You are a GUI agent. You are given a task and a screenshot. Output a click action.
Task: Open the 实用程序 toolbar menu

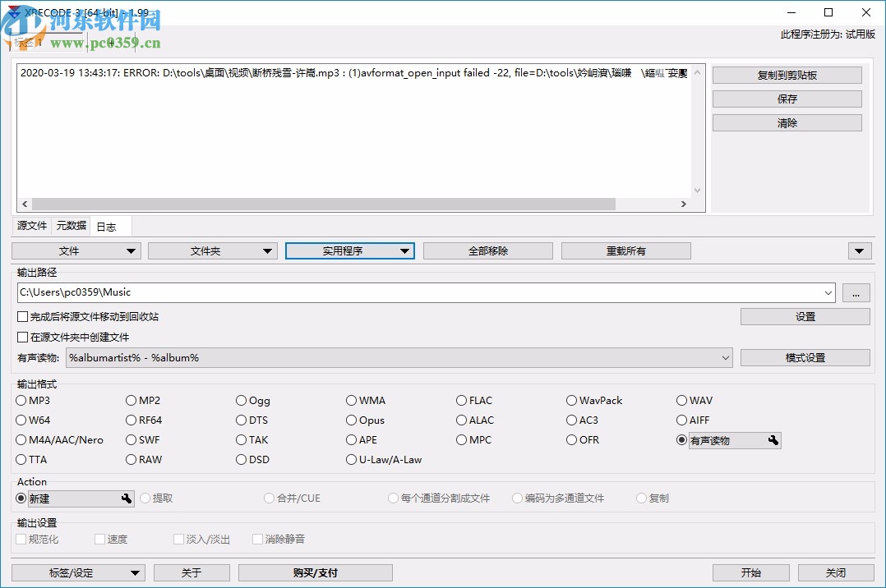349,250
